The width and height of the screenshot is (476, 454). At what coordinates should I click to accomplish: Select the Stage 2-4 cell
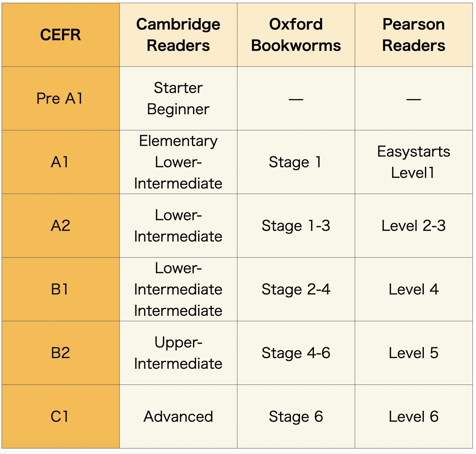[296, 289]
